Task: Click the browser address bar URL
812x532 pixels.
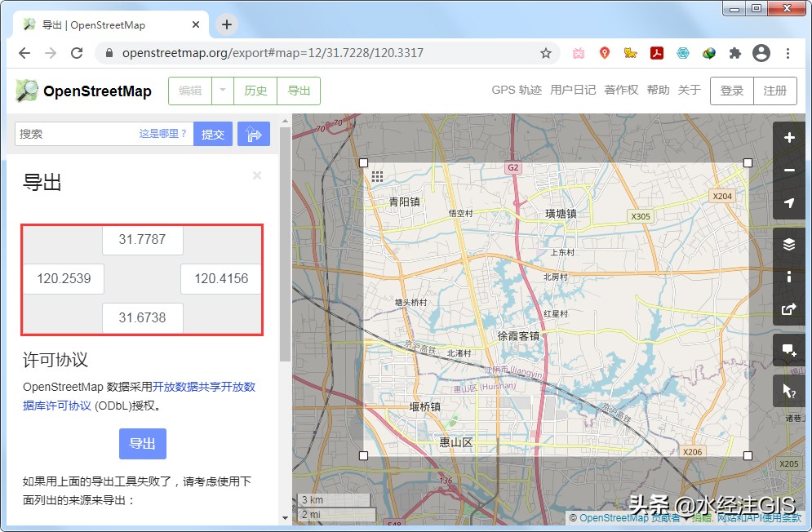Action: point(273,53)
